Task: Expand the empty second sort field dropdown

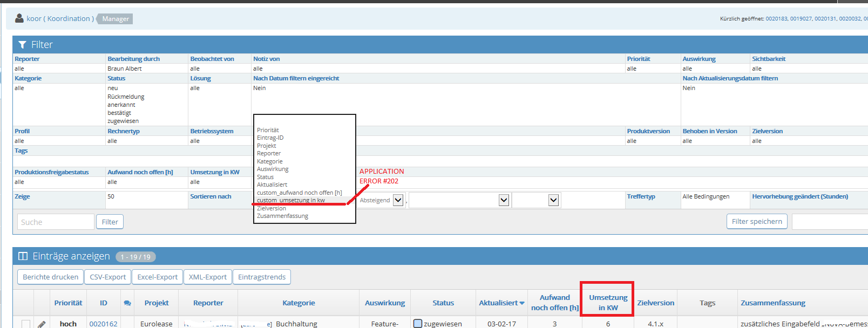Action: (x=504, y=200)
